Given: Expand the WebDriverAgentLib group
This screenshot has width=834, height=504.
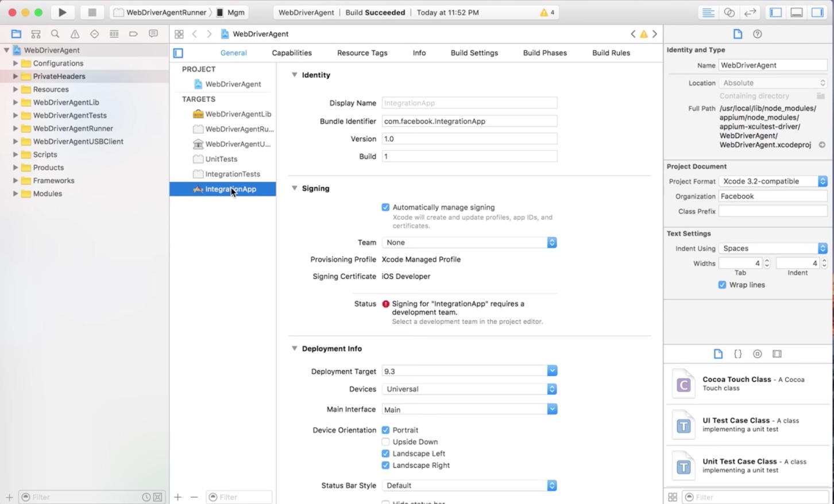Looking at the screenshot, I should point(16,102).
